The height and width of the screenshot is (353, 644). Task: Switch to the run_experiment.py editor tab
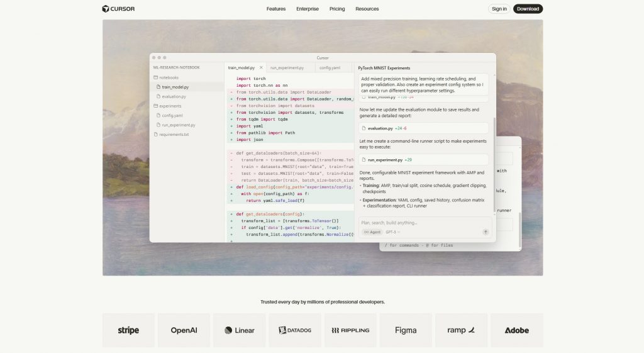[287, 67]
